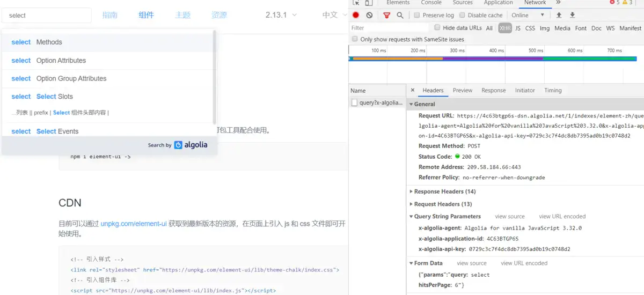Open the red errors count indicator
This screenshot has height=295, width=644.
(614, 3)
